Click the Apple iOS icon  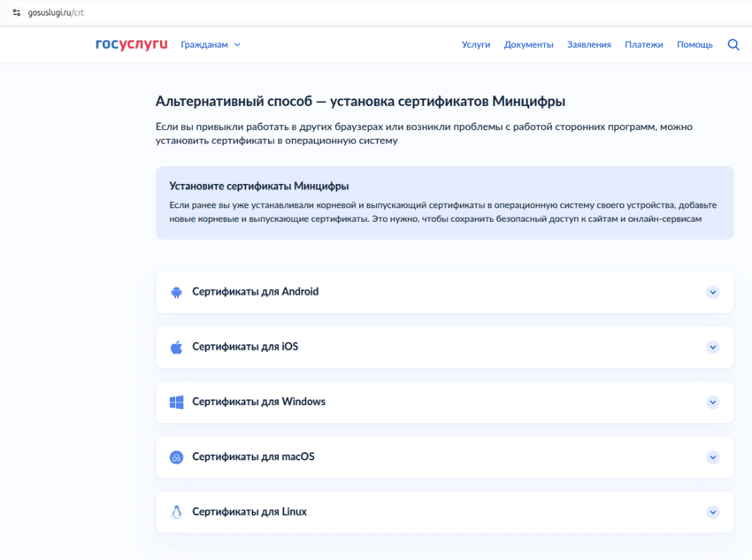(176, 347)
